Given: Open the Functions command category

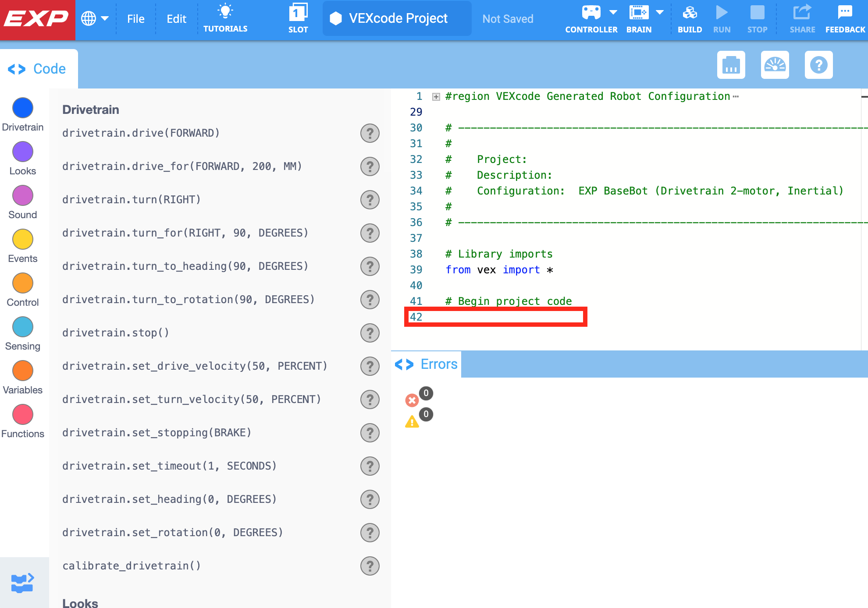Looking at the screenshot, I should click(23, 414).
